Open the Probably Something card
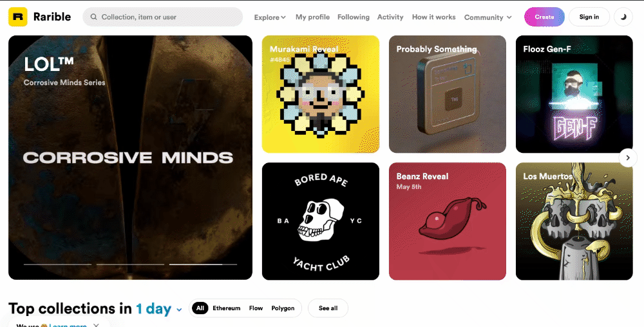644x327 pixels. [448, 94]
